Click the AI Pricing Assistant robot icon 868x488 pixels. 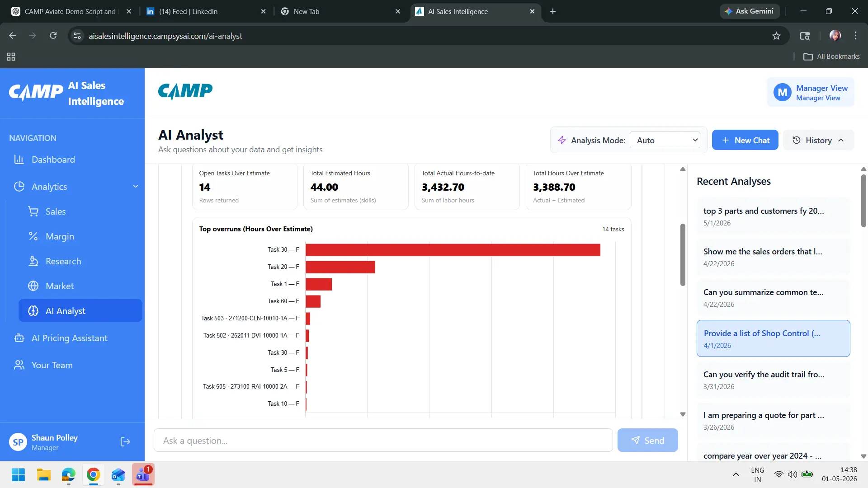click(19, 338)
